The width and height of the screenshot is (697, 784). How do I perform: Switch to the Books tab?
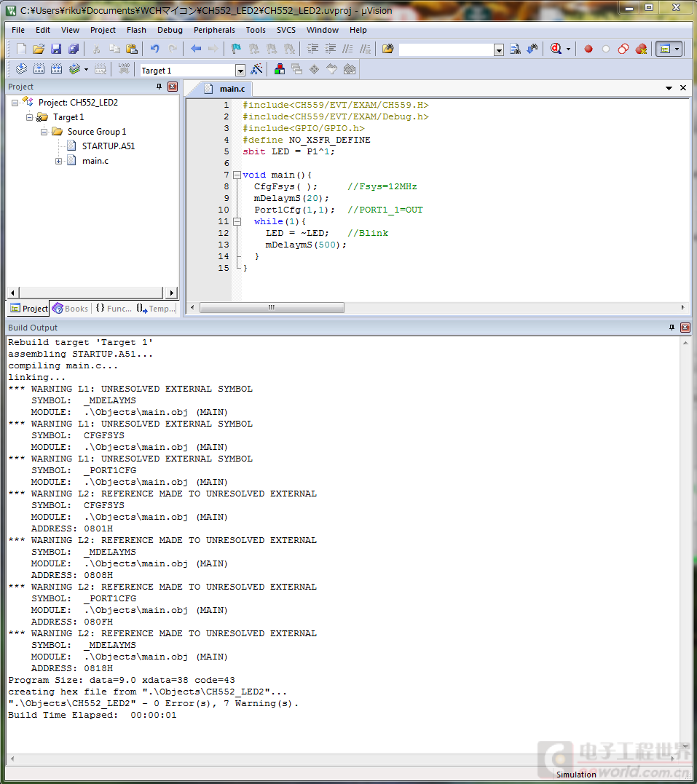[71, 309]
